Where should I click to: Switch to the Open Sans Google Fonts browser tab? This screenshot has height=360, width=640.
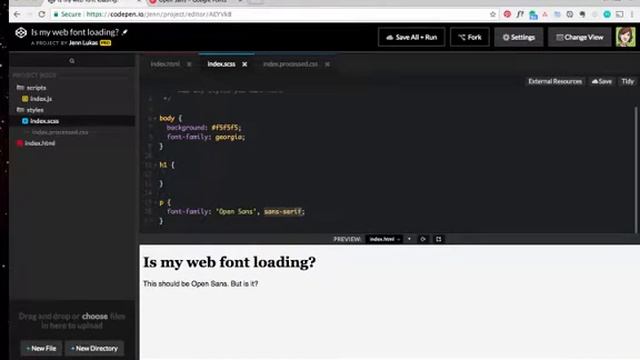click(194, 2)
